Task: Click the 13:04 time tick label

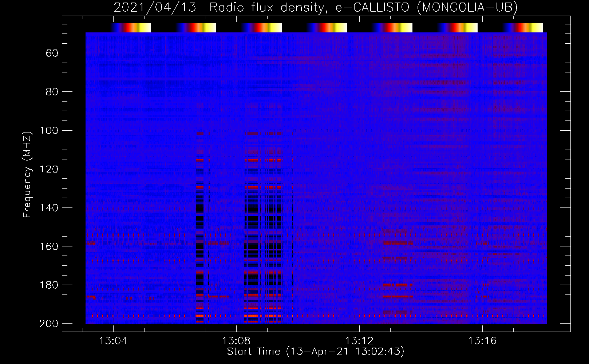Action: (x=113, y=341)
